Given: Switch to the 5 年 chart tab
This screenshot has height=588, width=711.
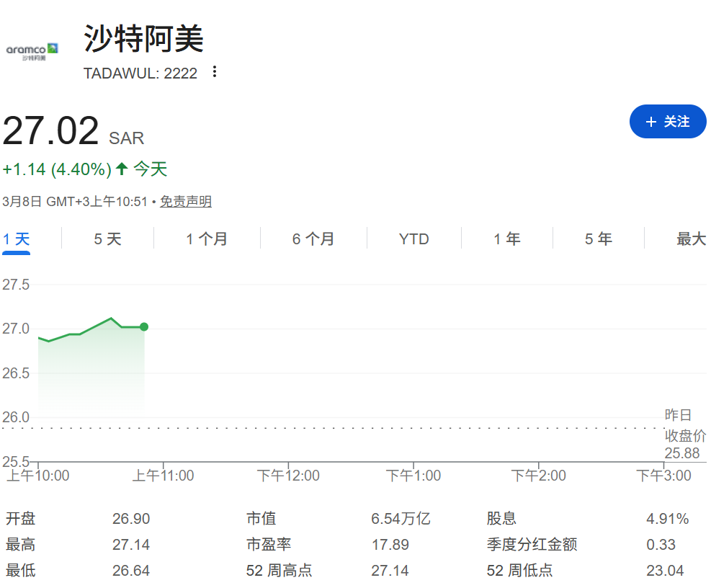Looking at the screenshot, I should click(598, 239).
